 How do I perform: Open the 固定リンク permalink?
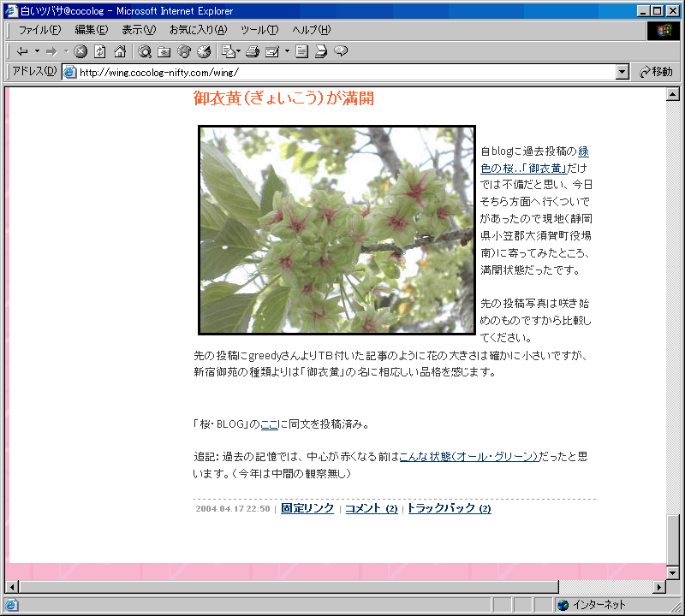pos(307,508)
